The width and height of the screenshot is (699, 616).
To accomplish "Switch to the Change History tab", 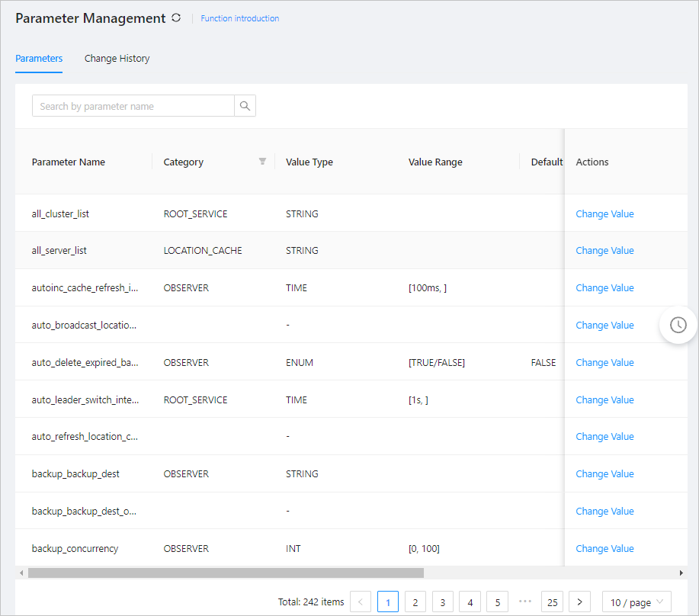I will tap(117, 59).
